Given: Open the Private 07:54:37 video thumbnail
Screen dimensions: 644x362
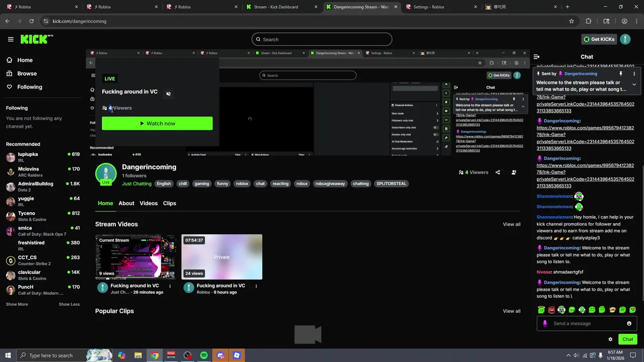Looking at the screenshot, I should click(222, 257).
